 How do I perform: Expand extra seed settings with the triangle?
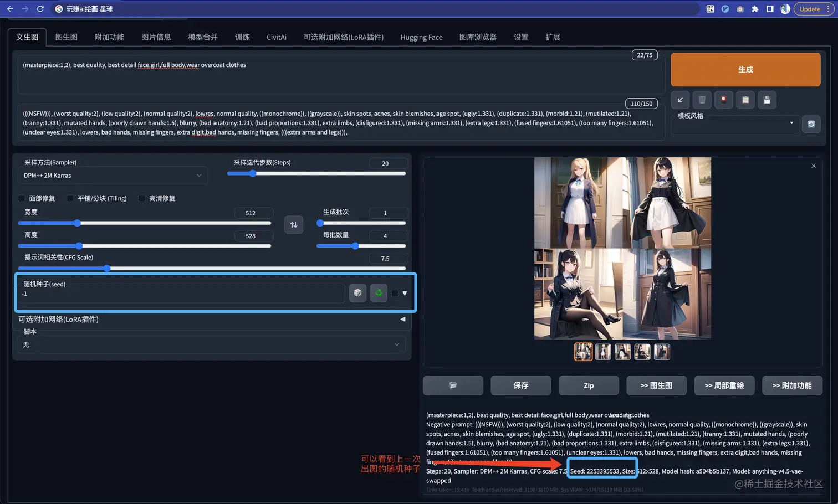[x=405, y=294]
